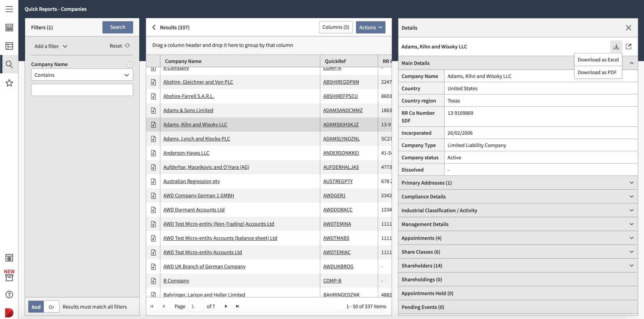Open record in new window icon
The height and width of the screenshot is (319, 644).
pos(629,46)
